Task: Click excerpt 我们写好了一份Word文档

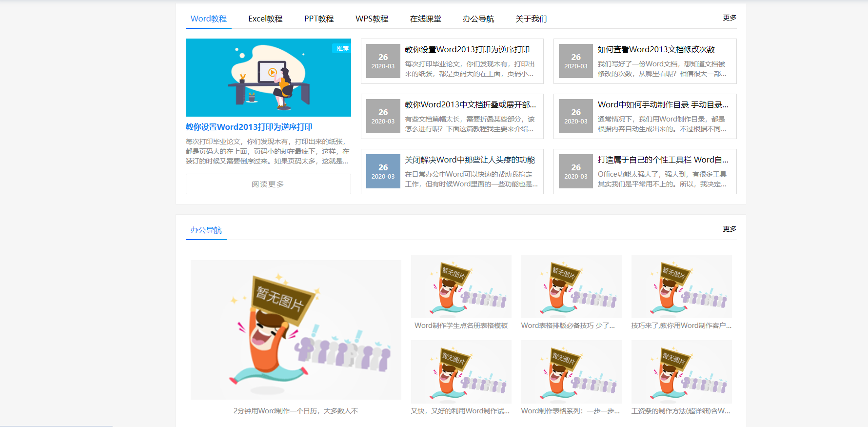Action: click(662, 69)
